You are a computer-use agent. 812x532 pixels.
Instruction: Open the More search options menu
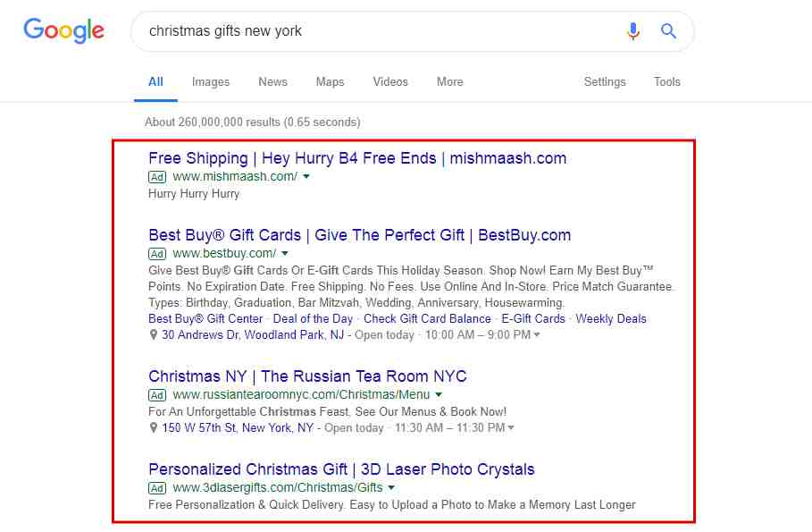[449, 82]
